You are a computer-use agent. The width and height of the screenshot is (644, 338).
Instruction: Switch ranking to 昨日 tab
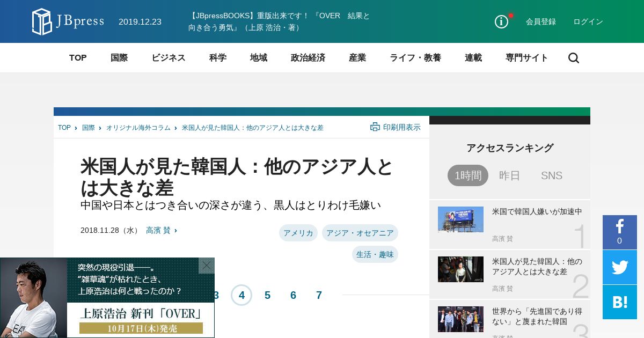click(510, 175)
